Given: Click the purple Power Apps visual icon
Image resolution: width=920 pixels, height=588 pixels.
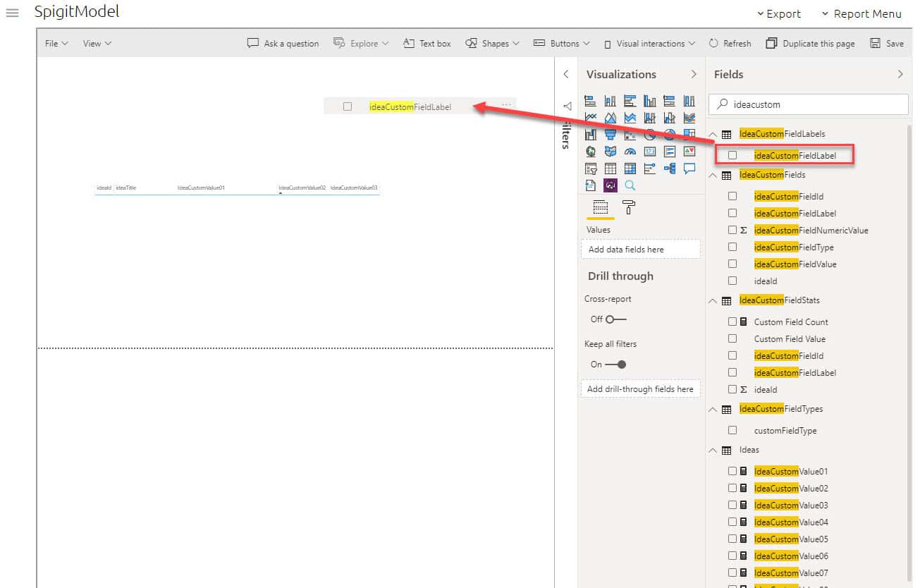Looking at the screenshot, I should [611, 185].
